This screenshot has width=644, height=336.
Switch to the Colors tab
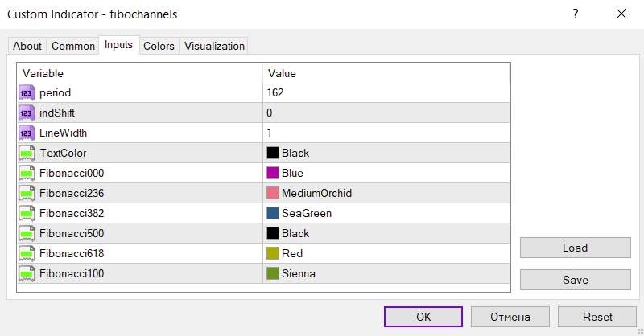click(x=159, y=46)
